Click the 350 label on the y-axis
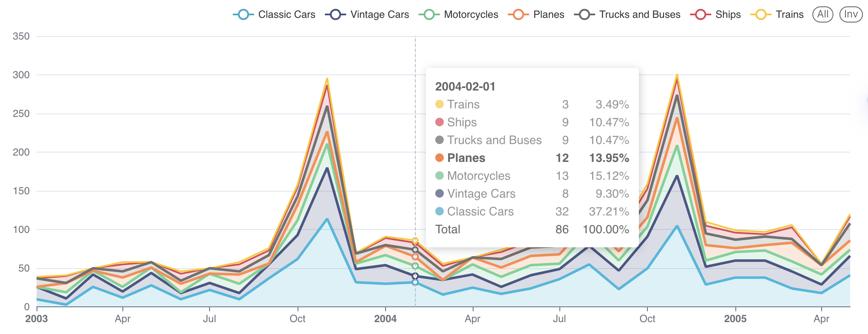 (21, 37)
